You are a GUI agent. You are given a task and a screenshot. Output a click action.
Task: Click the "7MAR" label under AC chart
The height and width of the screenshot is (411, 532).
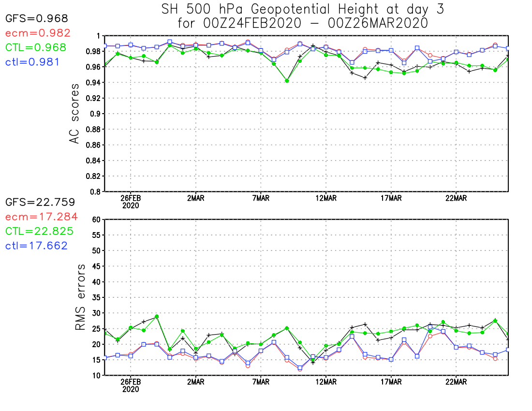tap(261, 198)
